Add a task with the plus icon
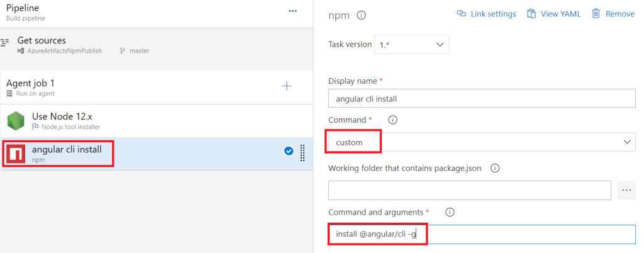 [287, 86]
